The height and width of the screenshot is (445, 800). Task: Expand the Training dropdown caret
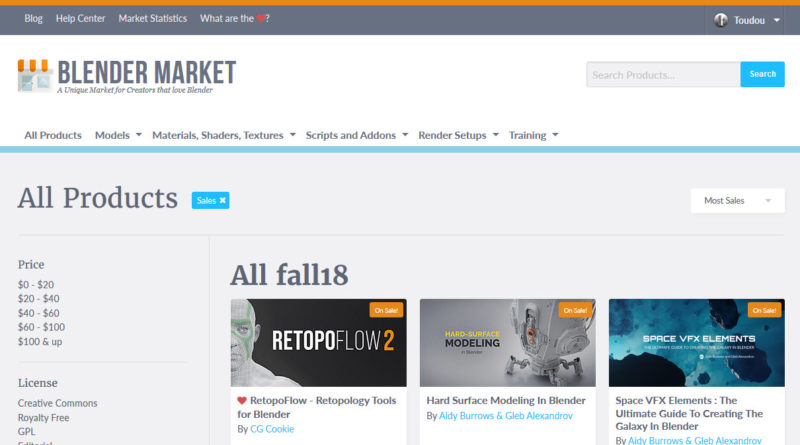[x=555, y=135]
